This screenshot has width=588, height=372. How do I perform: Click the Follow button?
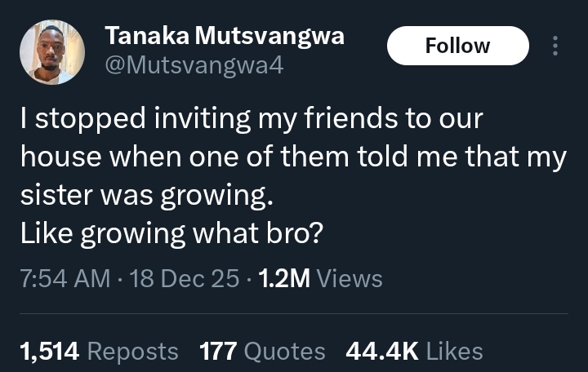pos(457,46)
